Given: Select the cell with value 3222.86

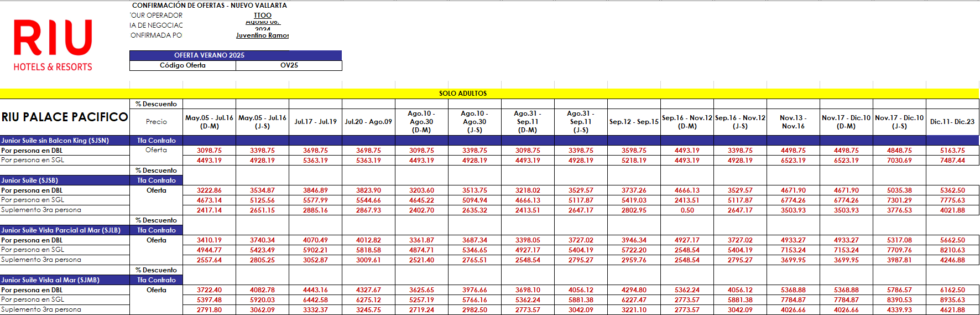Looking at the screenshot, I should (x=210, y=190).
